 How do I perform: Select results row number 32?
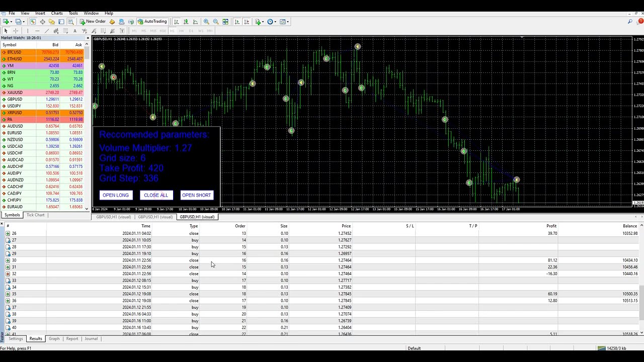[322, 274]
